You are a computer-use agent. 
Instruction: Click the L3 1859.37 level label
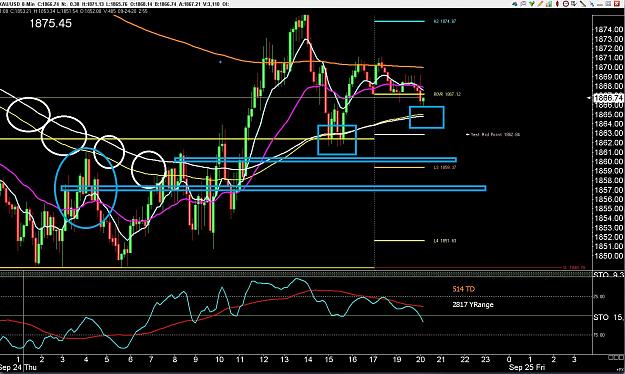[x=444, y=167]
